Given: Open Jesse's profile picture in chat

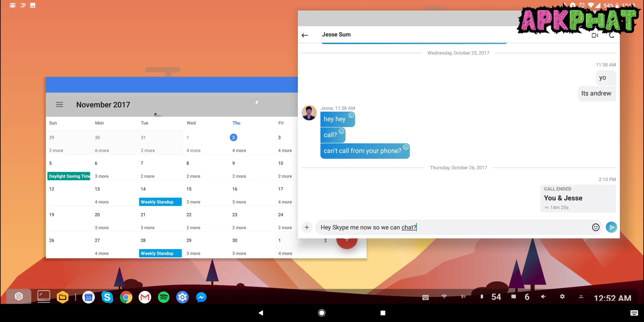Looking at the screenshot, I should [x=309, y=113].
